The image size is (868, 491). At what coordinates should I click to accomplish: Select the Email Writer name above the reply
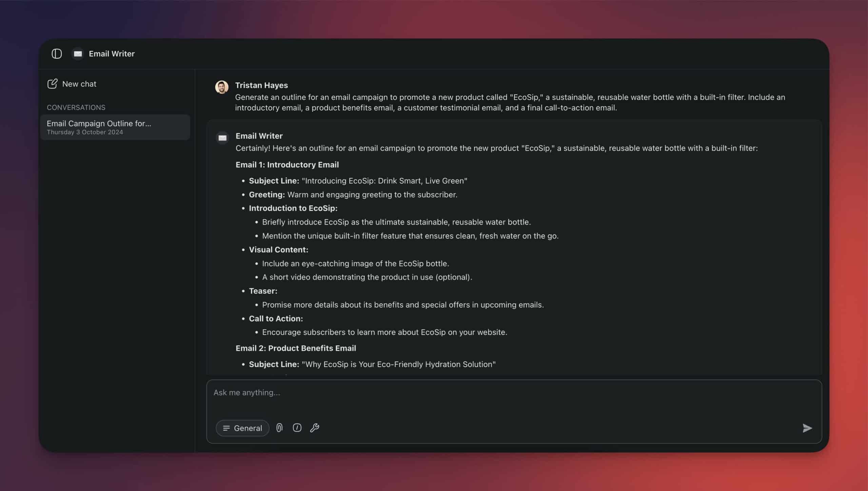click(259, 136)
